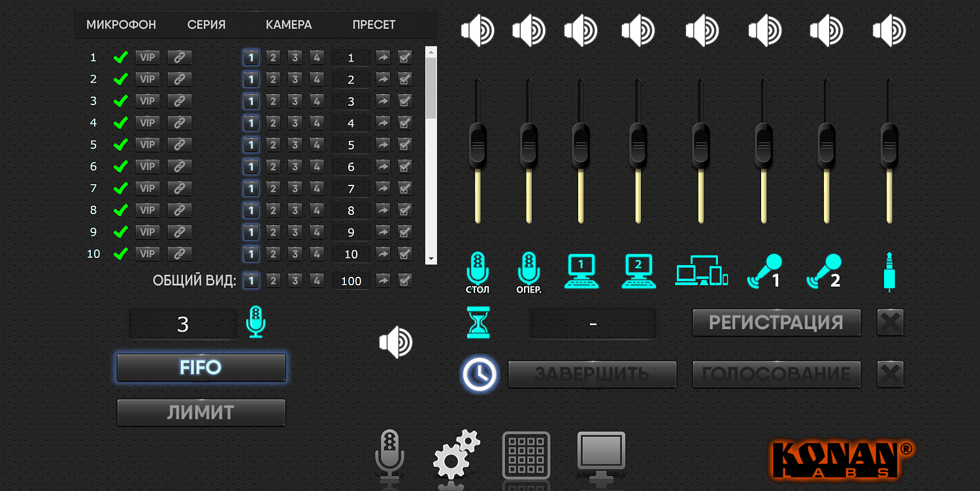Toggle VIP for microphone 3

click(148, 101)
